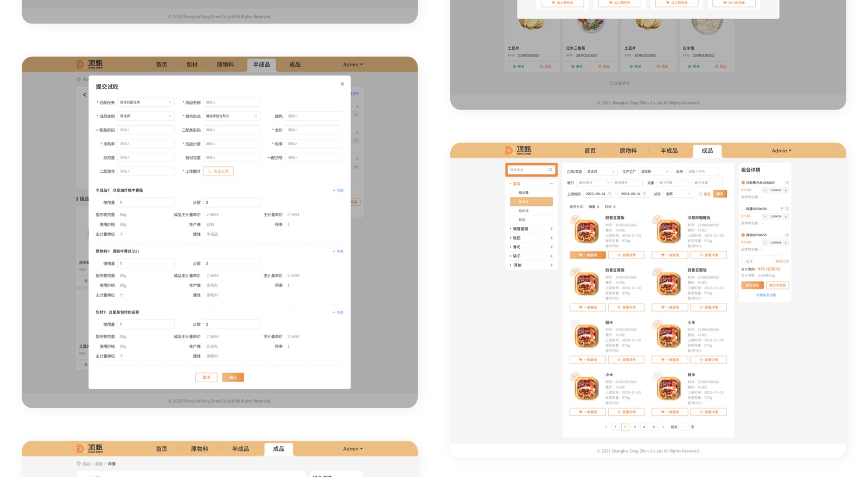Image resolution: width=868 pixels, height=477 pixels.
Task: Check the 鸡蛋0359455 item checkbox
Action: click(x=743, y=209)
